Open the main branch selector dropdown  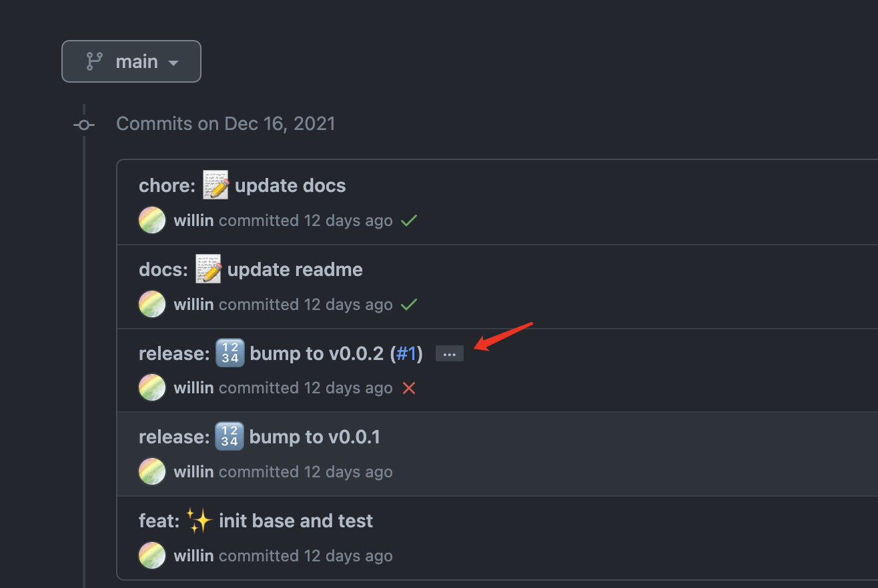131,61
